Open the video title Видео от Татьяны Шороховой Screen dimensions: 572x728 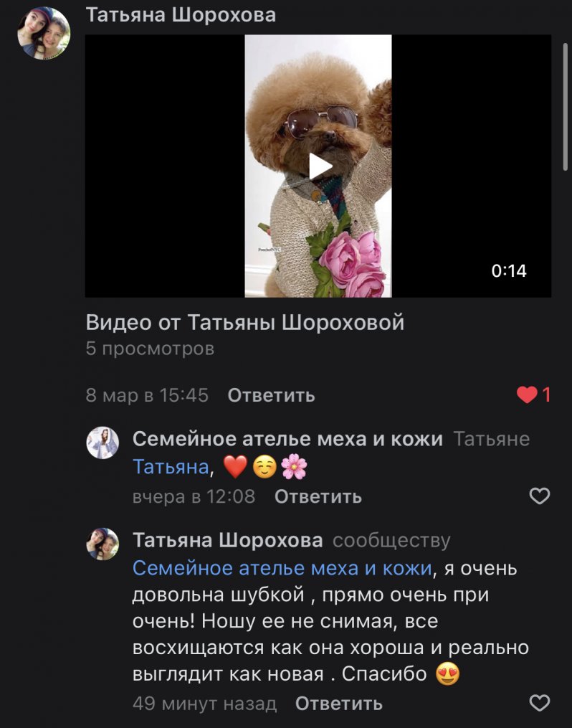coord(245,322)
